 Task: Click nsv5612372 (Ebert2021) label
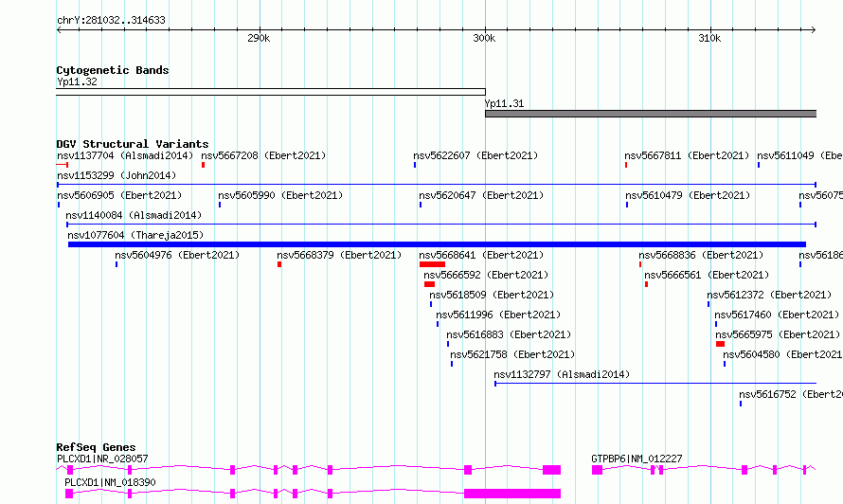coord(769,295)
